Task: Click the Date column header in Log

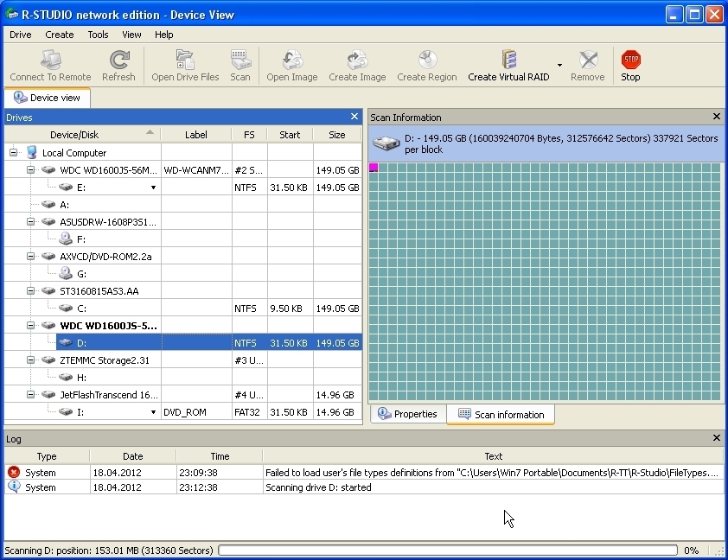Action: tap(133, 456)
